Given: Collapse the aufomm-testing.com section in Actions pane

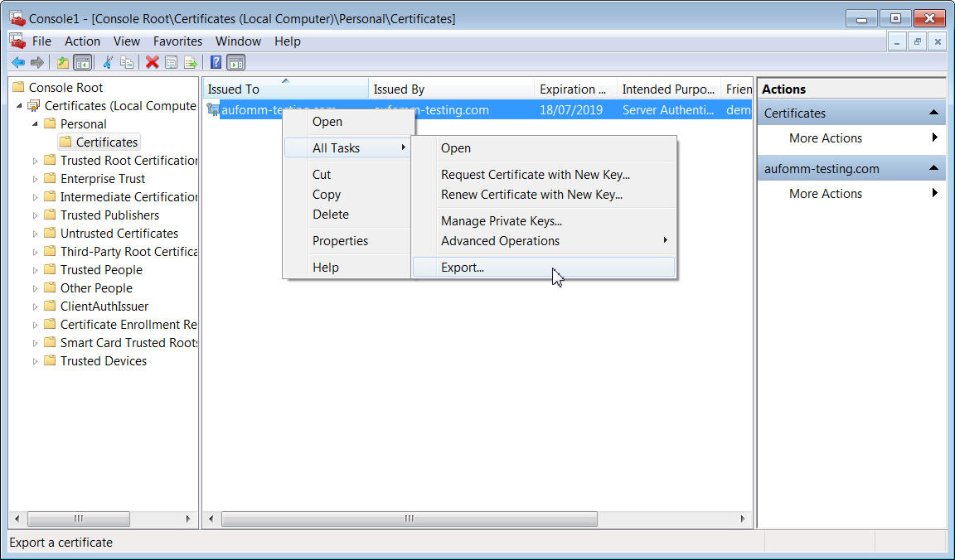Looking at the screenshot, I should pos(933,168).
